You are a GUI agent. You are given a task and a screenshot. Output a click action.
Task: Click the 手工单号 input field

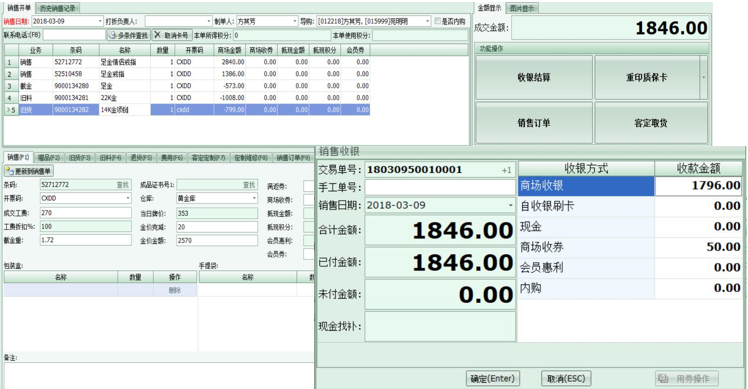click(440, 187)
